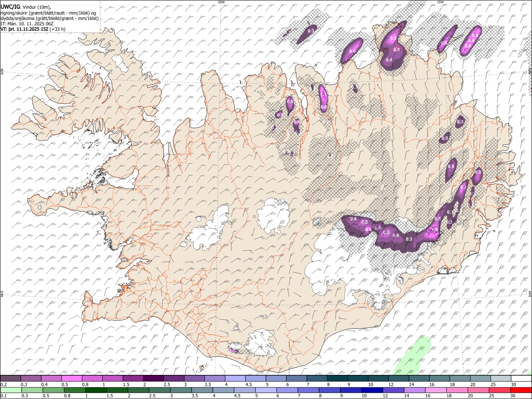This screenshot has height=399, width=532.
Task: Click the palest green bottom-row swatch starting at 0.1
Action: pyautogui.click(x=11, y=390)
